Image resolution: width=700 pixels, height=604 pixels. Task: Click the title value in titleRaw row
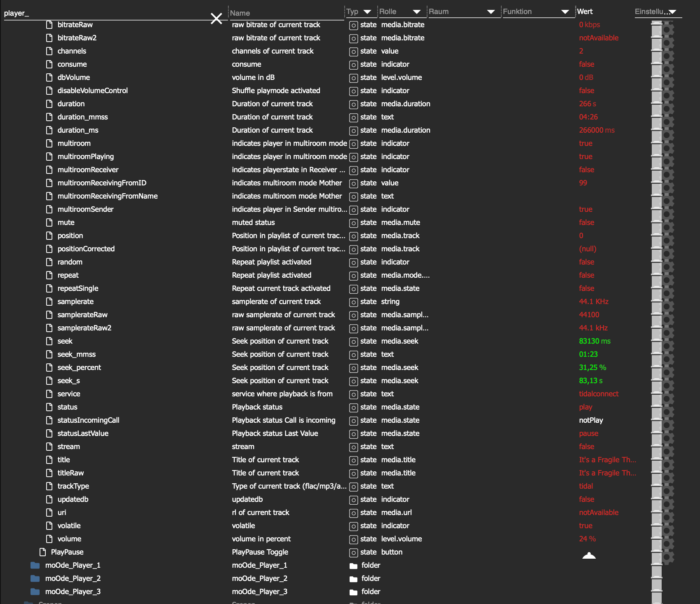click(x=607, y=473)
